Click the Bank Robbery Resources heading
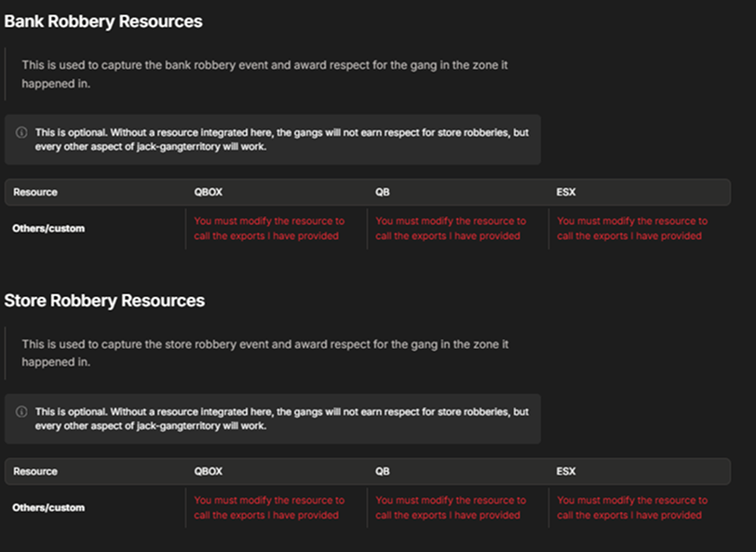The image size is (756, 552). click(103, 21)
